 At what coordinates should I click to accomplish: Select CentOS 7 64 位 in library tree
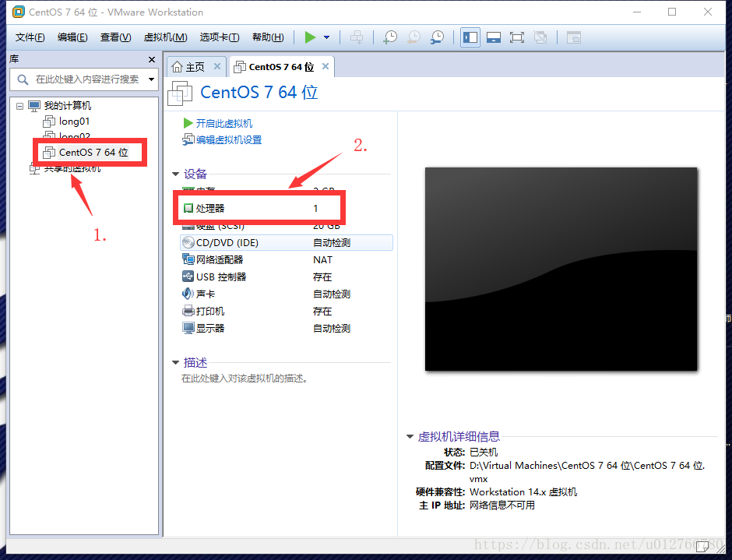coord(93,152)
